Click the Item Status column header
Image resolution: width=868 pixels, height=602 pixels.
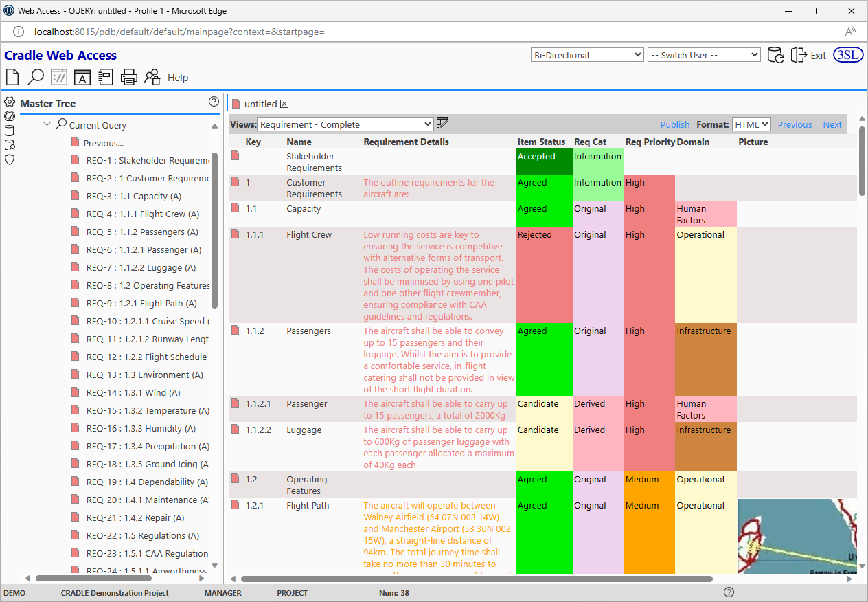click(x=542, y=142)
